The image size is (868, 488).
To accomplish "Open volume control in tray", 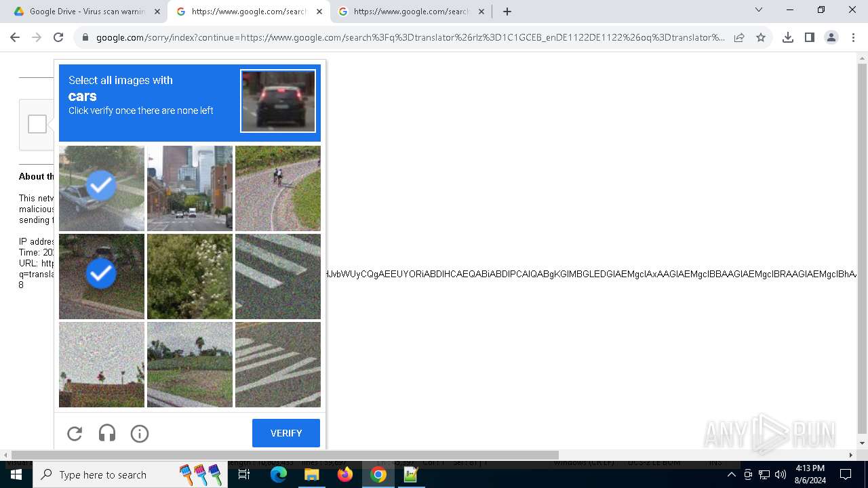I will [781, 474].
